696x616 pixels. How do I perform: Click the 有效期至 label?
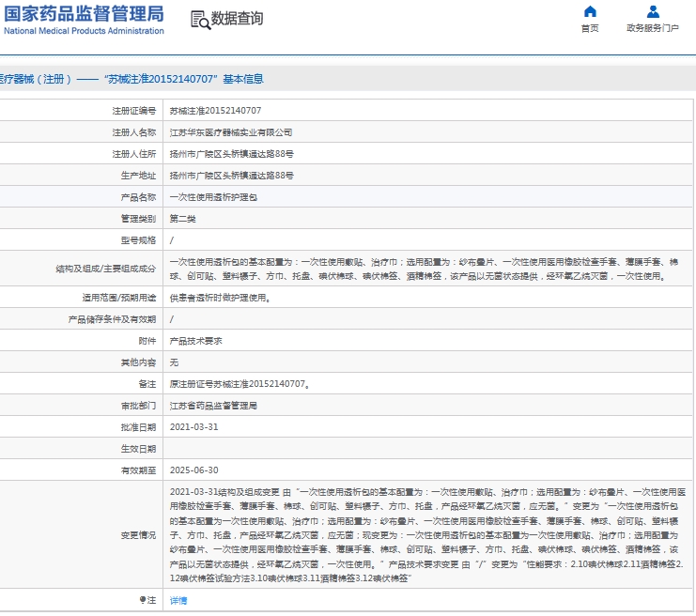[138, 470]
